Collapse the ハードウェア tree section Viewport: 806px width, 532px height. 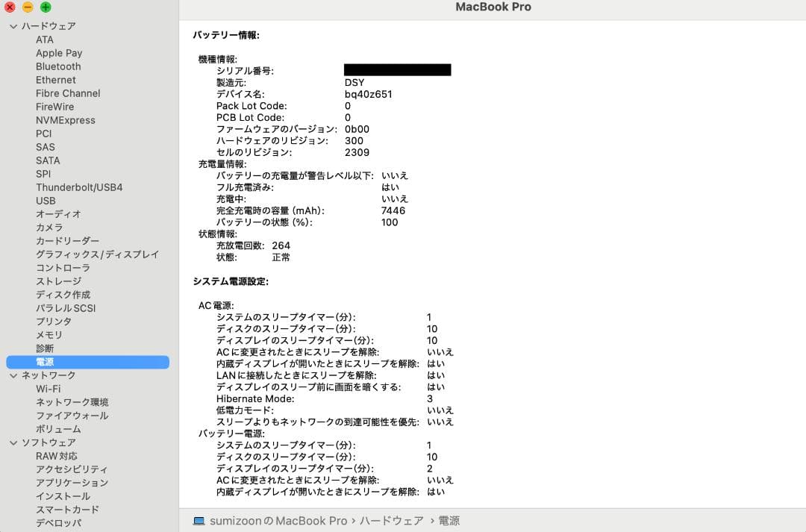pyautogui.click(x=13, y=26)
